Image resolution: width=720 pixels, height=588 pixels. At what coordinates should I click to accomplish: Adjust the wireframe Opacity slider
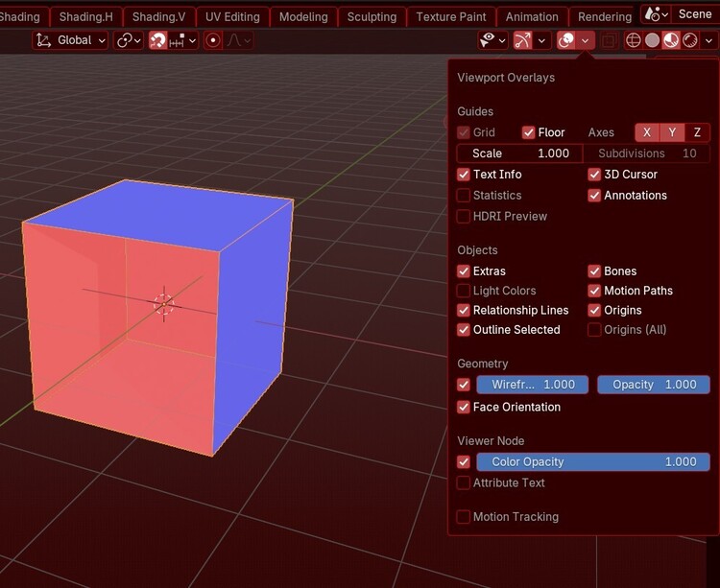click(654, 385)
